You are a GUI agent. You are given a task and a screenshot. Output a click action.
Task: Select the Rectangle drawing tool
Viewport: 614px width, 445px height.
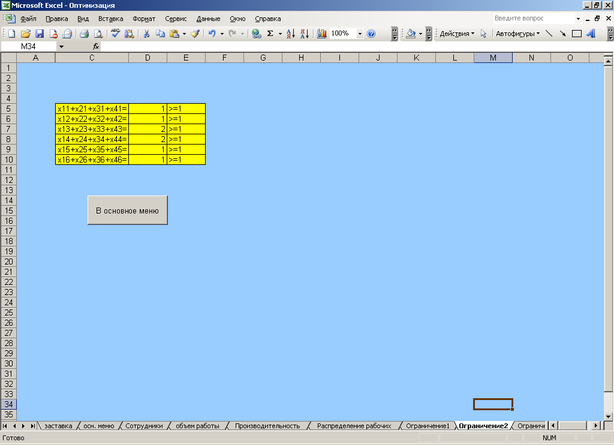tap(576, 33)
